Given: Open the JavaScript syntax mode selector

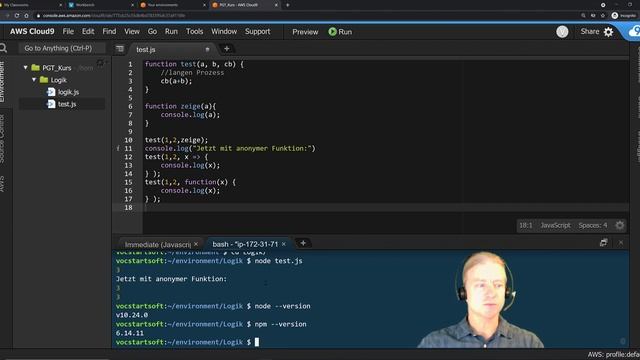Looking at the screenshot, I should pos(555,225).
